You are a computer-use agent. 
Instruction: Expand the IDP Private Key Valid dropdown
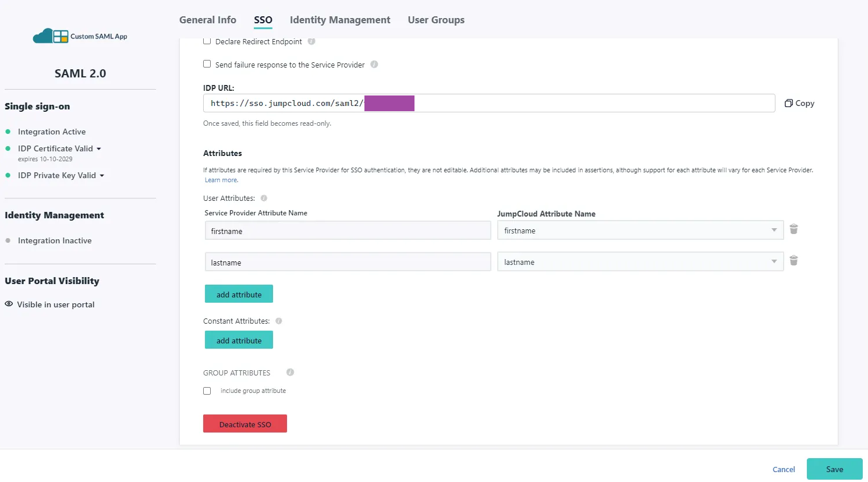click(102, 176)
